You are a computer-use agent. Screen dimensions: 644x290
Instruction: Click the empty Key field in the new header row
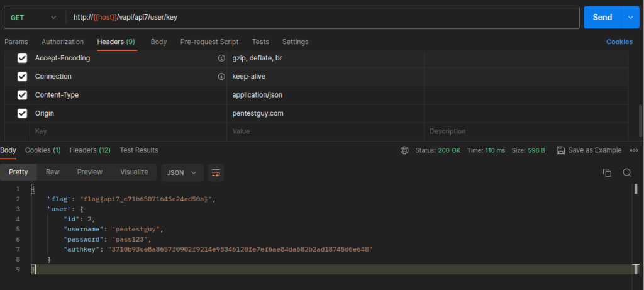click(128, 131)
